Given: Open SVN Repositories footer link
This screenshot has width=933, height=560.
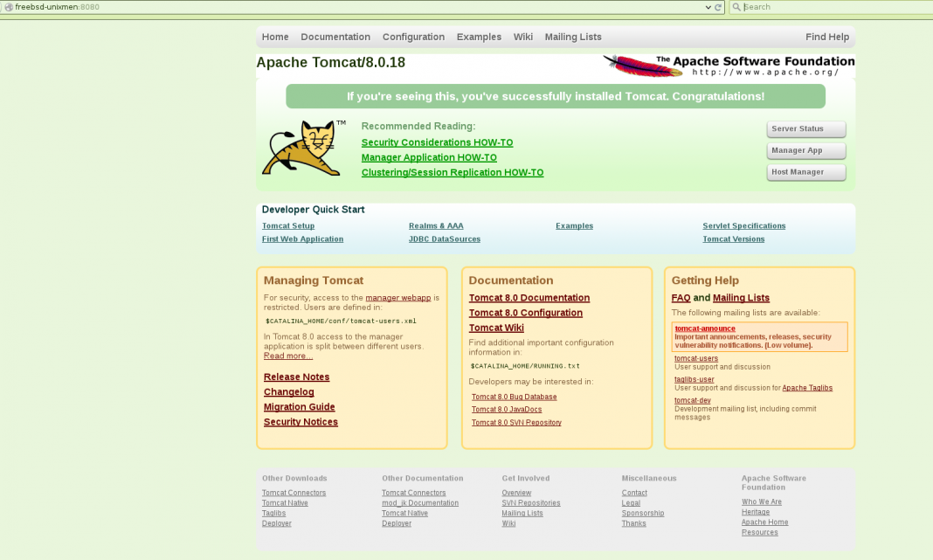Looking at the screenshot, I should (531, 503).
